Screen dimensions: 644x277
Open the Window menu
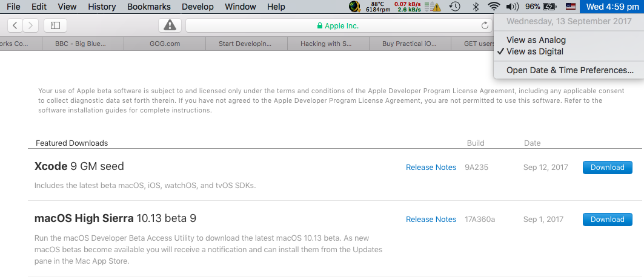click(241, 7)
